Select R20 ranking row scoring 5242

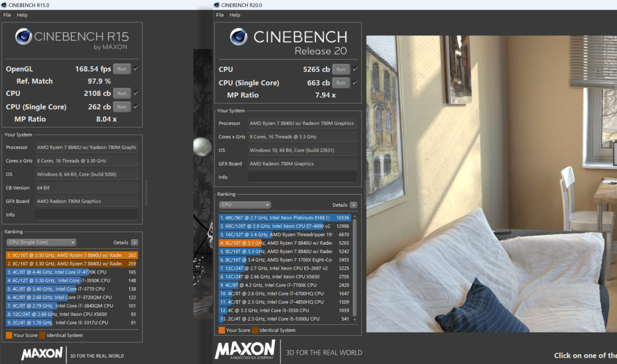pos(285,252)
